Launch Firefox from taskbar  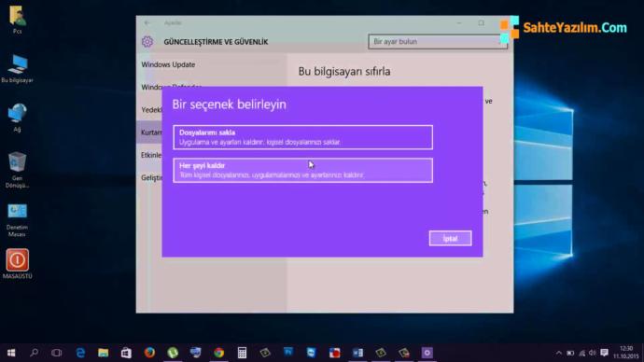[149, 353]
